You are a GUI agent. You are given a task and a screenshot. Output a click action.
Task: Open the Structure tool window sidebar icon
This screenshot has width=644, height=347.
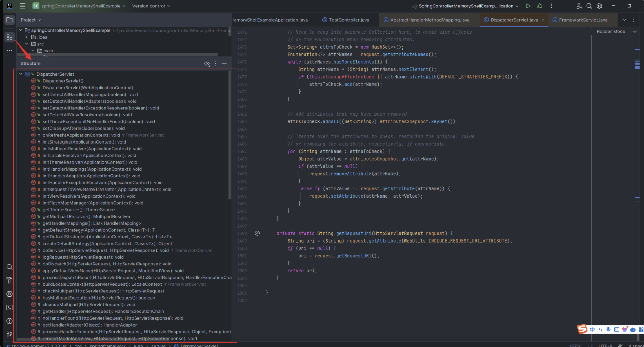click(x=10, y=37)
